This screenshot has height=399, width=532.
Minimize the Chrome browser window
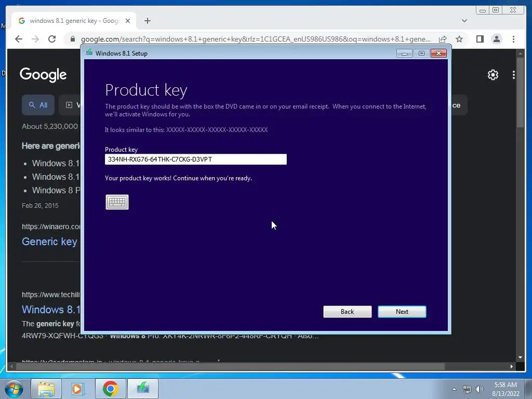pos(483,10)
